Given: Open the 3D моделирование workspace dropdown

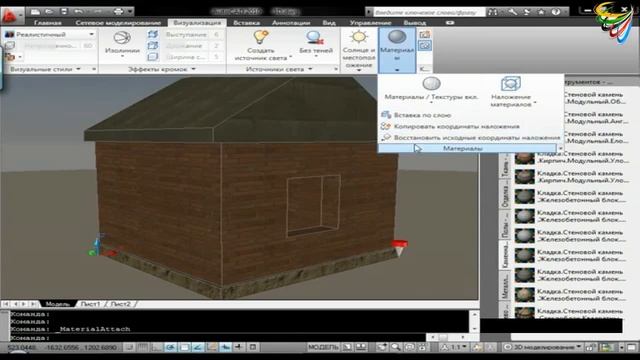Looking at the screenshot, I should 543,347.
